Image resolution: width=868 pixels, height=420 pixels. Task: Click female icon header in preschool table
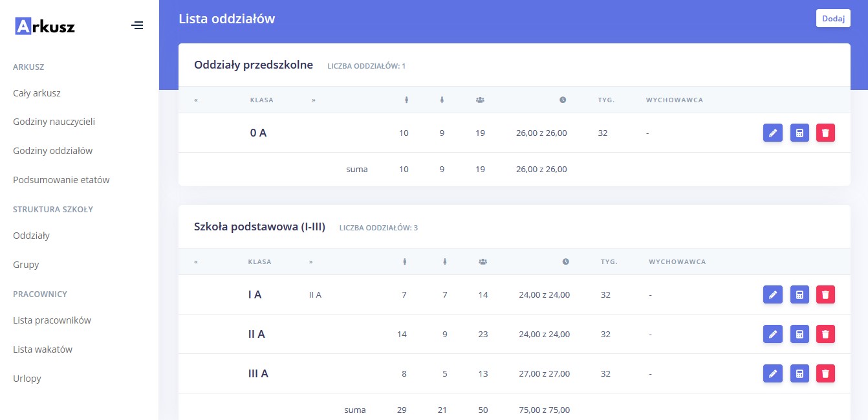pyautogui.click(x=442, y=100)
